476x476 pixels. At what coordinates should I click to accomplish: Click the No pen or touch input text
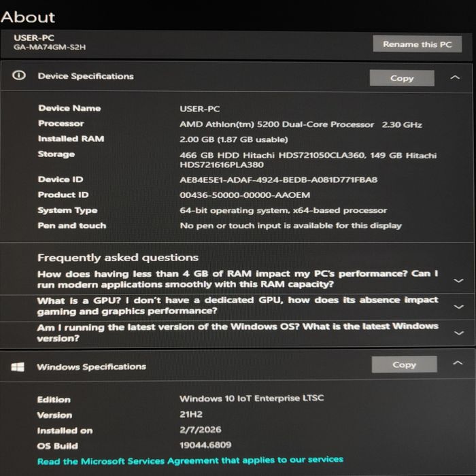pyautogui.click(x=291, y=226)
